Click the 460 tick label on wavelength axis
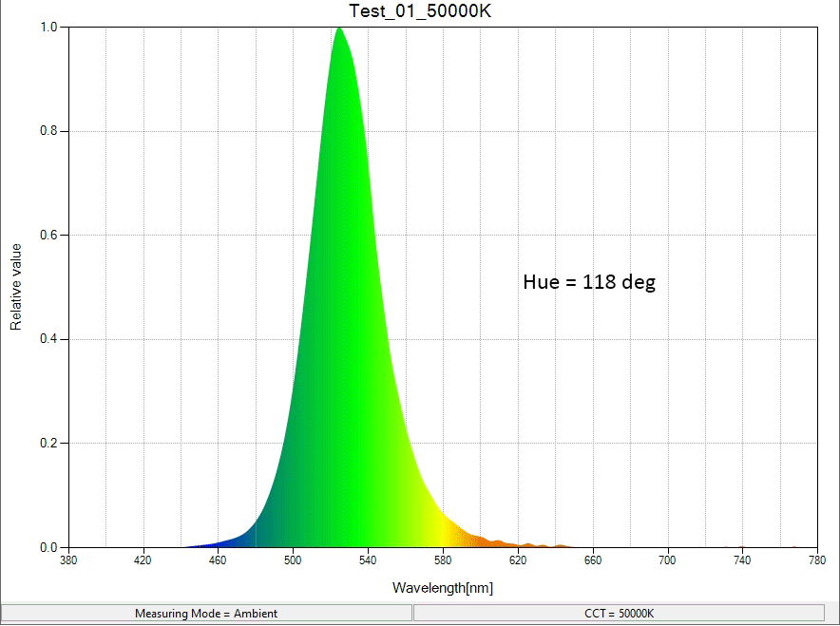The width and height of the screenshot is (840, 626). click(x=218, y=560)
